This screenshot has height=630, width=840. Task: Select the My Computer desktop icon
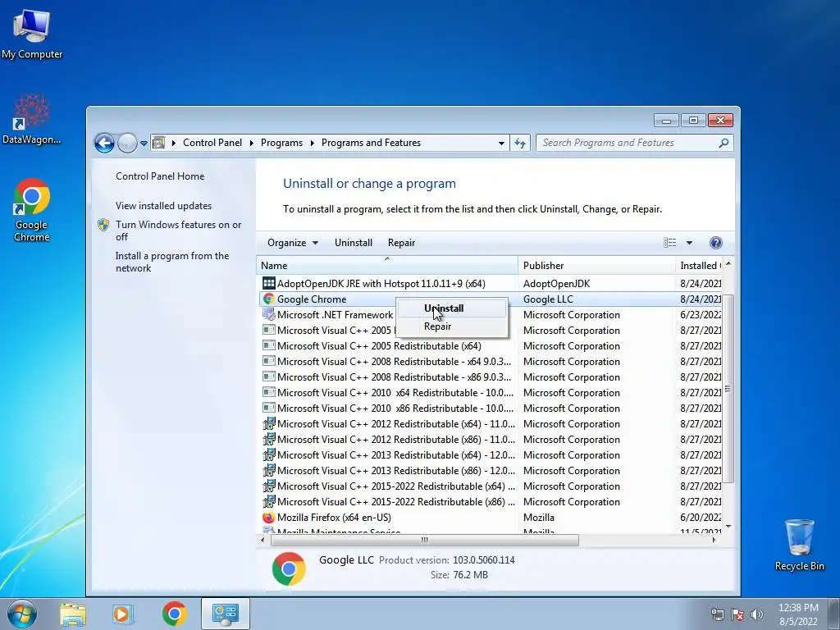[x=32, y=33]
